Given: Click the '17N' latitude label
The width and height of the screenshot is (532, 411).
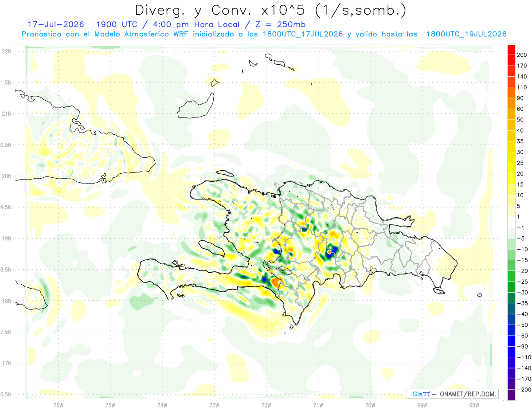Looking at the screenshot, I should tap(7, 363).
